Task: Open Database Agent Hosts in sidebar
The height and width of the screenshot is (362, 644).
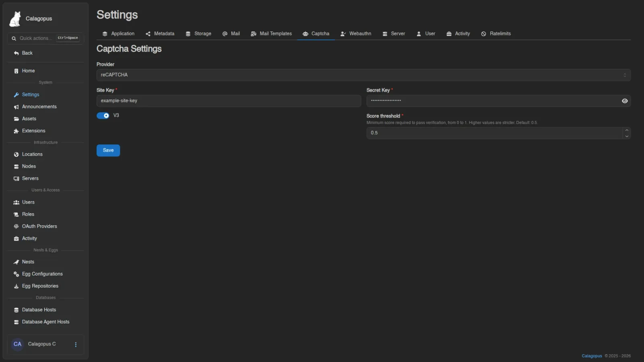Action: tap(45, 322)
